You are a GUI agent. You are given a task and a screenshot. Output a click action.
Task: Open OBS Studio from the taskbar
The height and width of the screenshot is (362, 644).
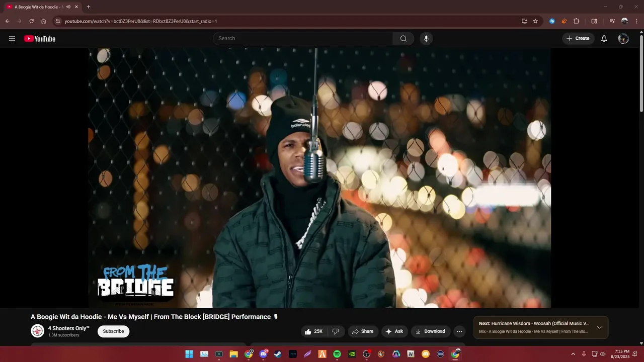pyautogui.click(x=367, y=354)
